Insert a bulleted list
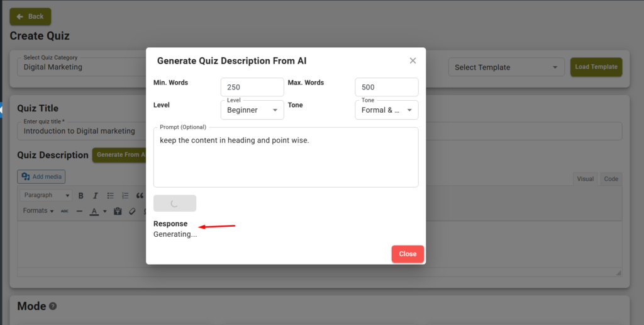 (111, 195)
